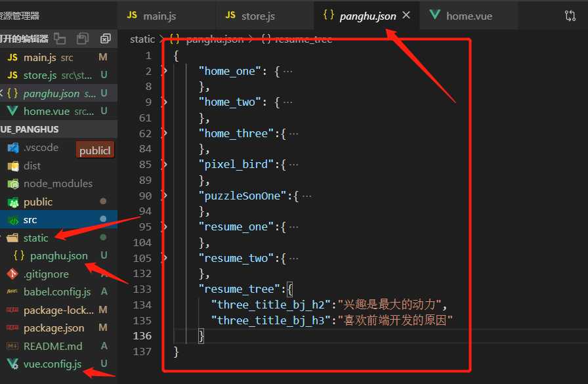Click the "three_title_bj_h3" key text
Image resolution: width=588 pixels, height=384 pixels.
tap(271, 320)
